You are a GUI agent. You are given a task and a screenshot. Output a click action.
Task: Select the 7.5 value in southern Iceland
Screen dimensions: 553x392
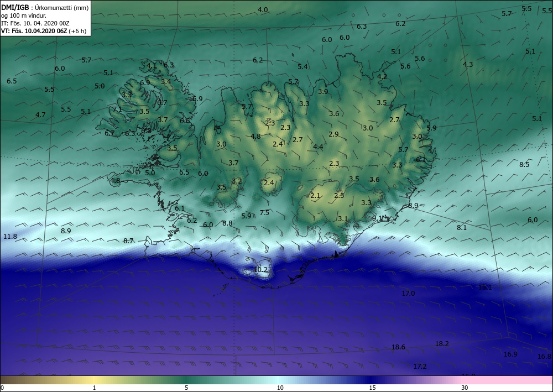pyautogui.click(x=264, y=212)
